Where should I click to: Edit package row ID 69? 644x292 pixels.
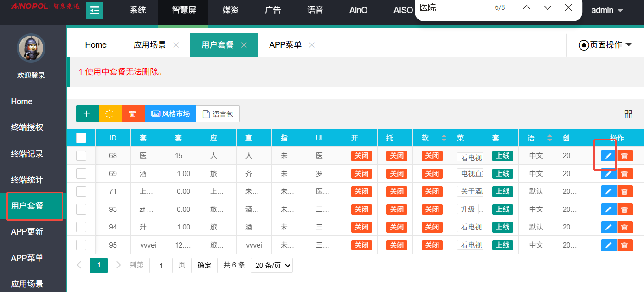click(x=609, y=174)
